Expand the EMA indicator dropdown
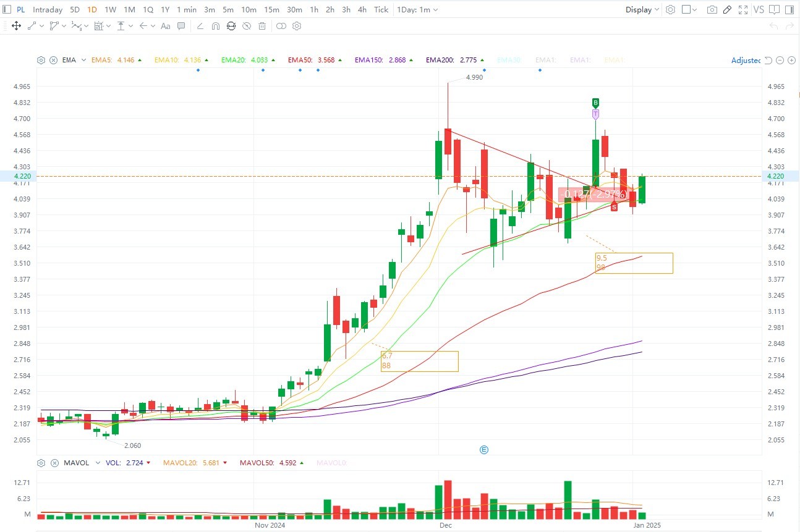 pos(85,60)
